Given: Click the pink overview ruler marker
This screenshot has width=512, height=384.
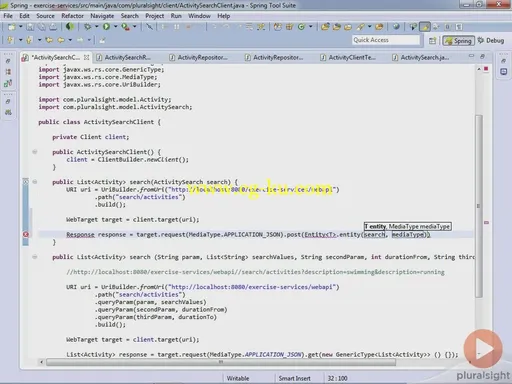Looking at the screenshot, I should (x=486, y=222).
